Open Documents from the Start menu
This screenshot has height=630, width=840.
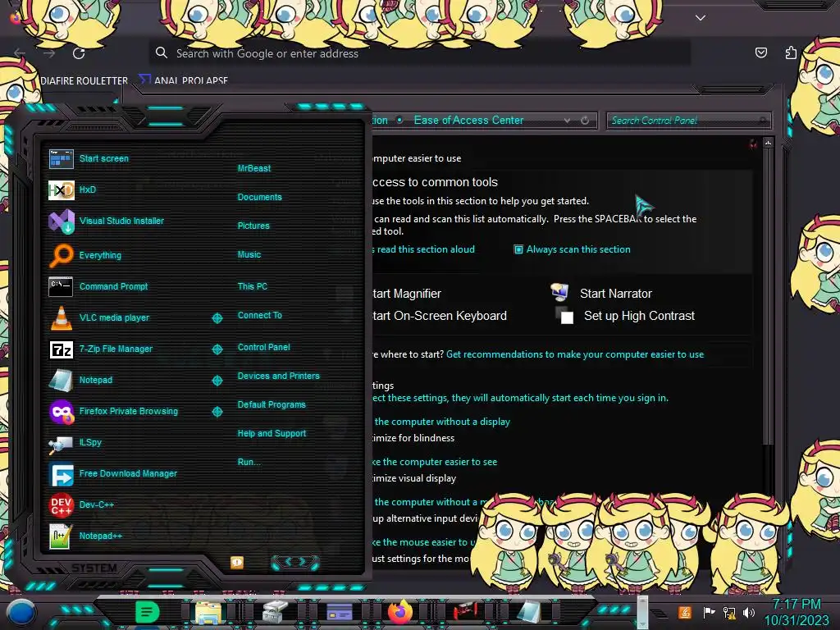tap(259, 197)
